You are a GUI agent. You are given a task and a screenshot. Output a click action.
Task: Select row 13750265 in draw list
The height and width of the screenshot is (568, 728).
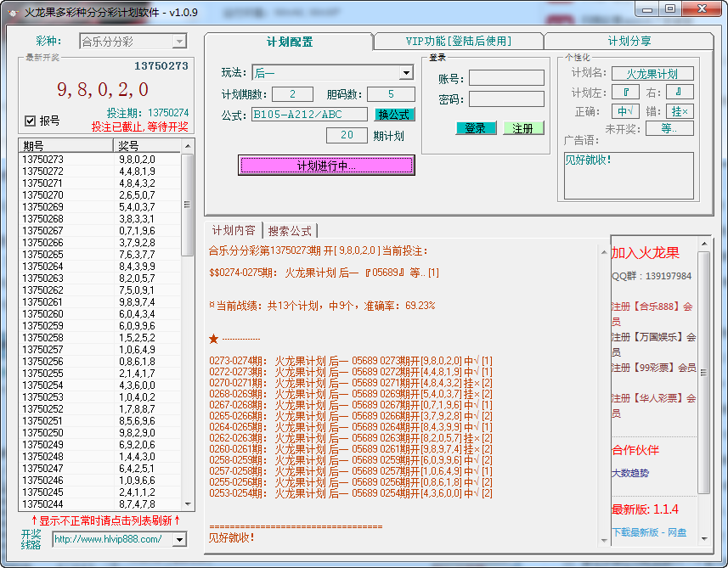(x=99, y=255)
